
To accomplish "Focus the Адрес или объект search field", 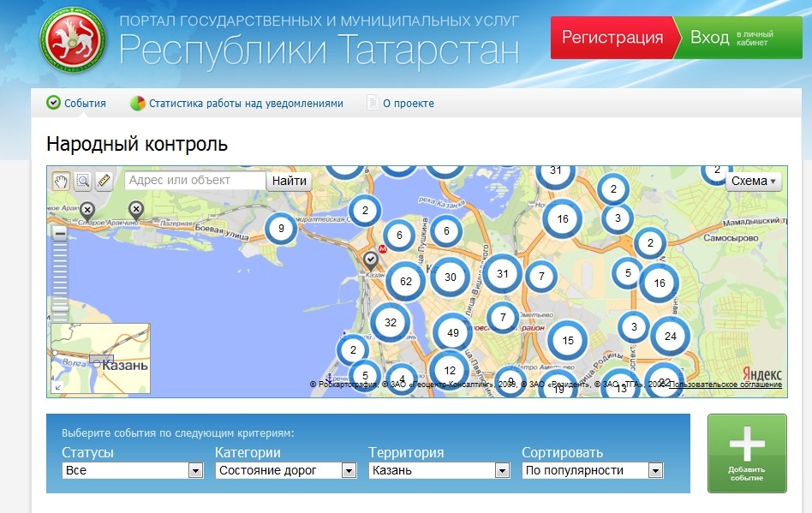I will click(195, 181).
